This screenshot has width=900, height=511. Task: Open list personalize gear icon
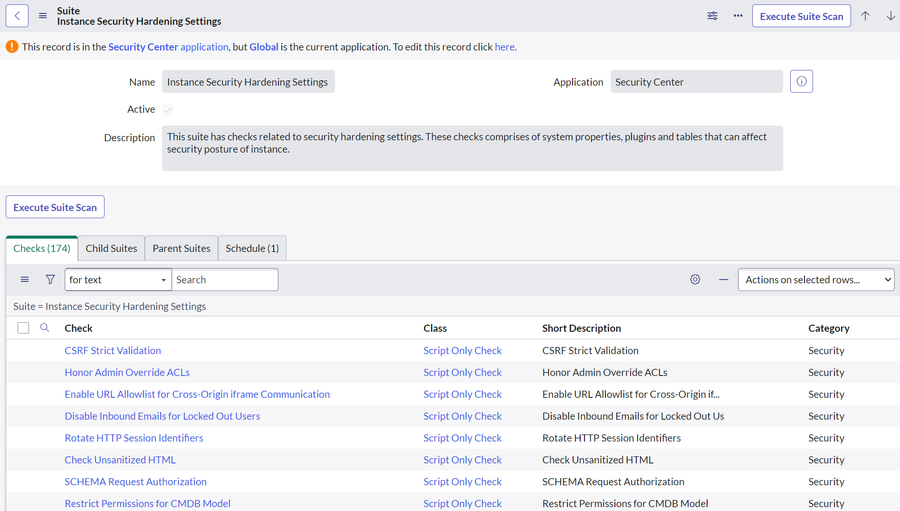point(695,280)
